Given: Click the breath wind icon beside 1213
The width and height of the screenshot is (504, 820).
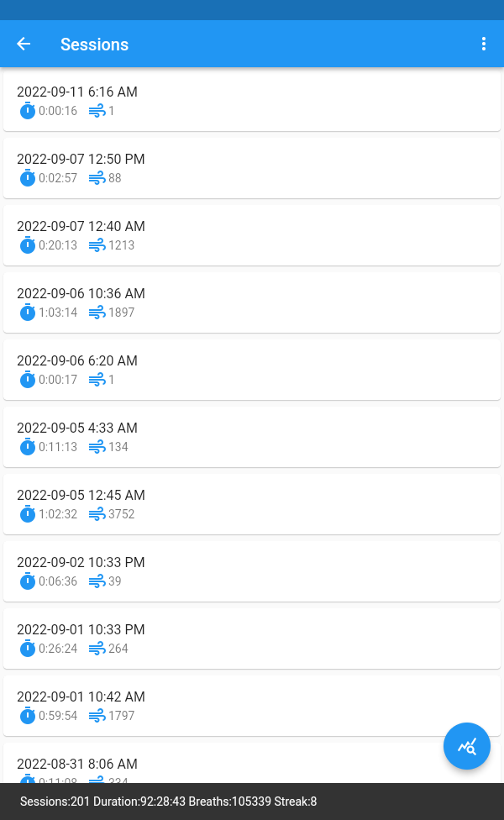Looking at the screenshot, I should (97, 245).
